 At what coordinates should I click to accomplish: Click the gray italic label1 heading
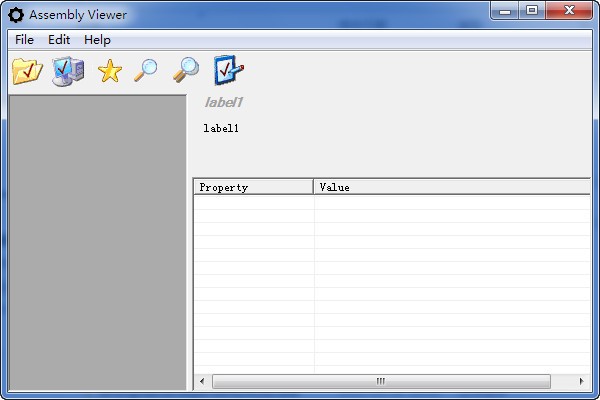(x=224, y=102)
